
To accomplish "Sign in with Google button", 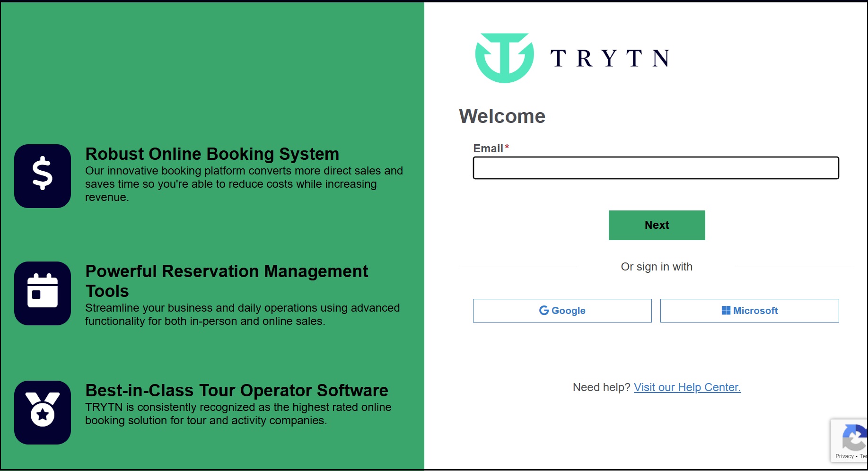I will 562,311.
